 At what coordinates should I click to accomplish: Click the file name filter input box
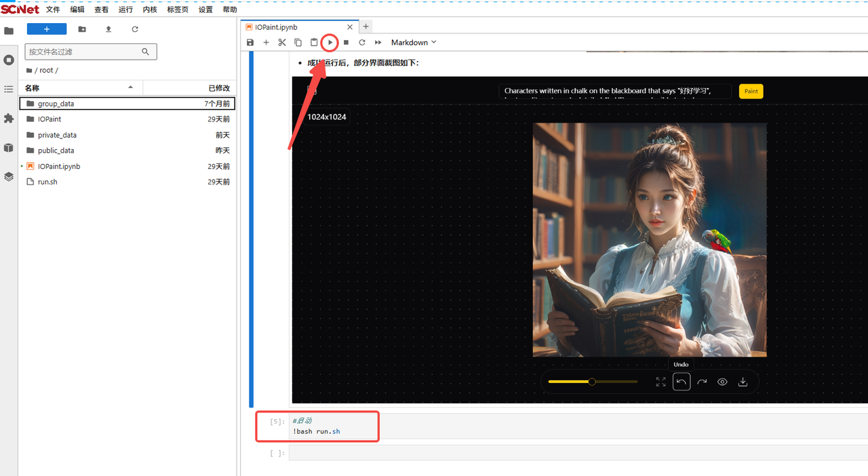83,52
